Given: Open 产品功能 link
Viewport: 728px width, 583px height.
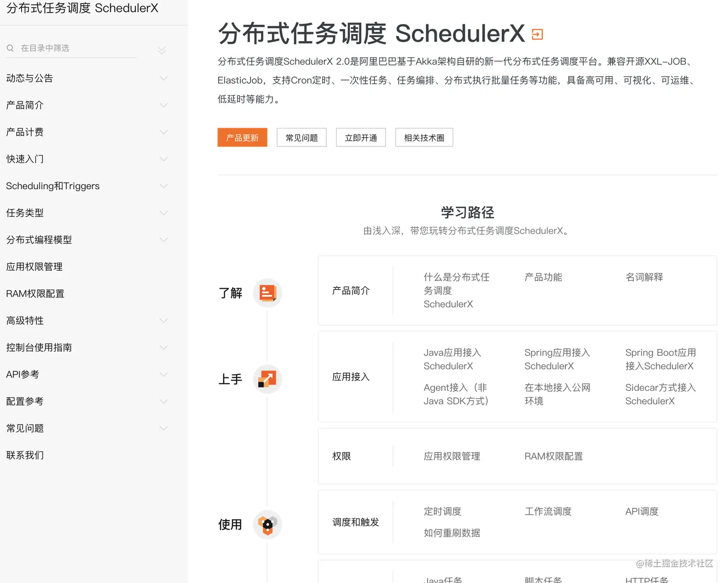Looking at the screenshot, I should pyautogui.click(x=543, y=277).
